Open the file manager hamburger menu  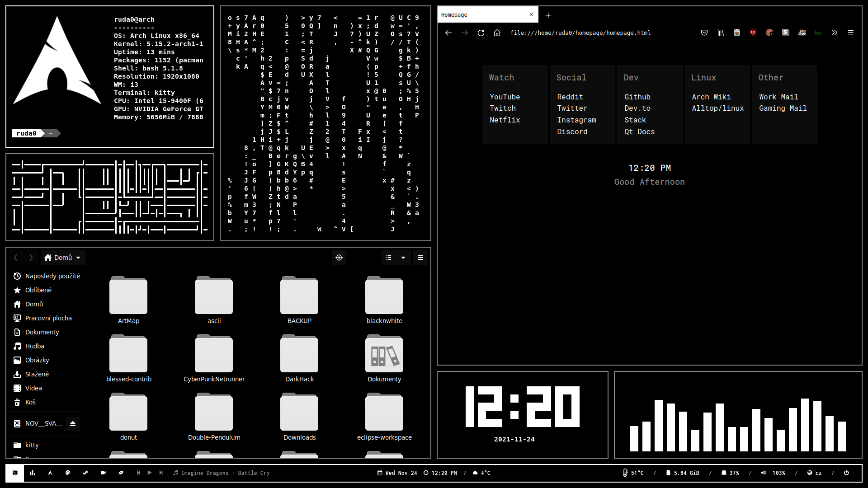[x=420, y=258]
